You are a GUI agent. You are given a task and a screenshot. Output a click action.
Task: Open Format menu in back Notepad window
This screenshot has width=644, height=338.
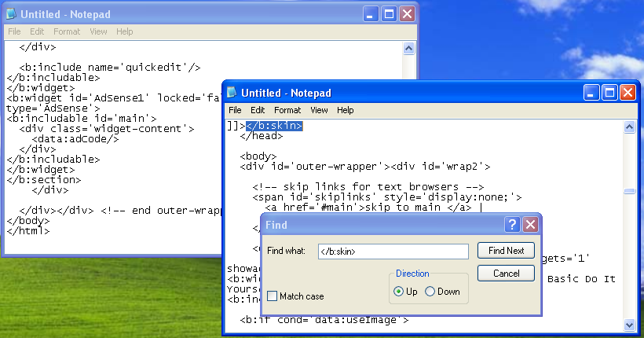point(67,31)
